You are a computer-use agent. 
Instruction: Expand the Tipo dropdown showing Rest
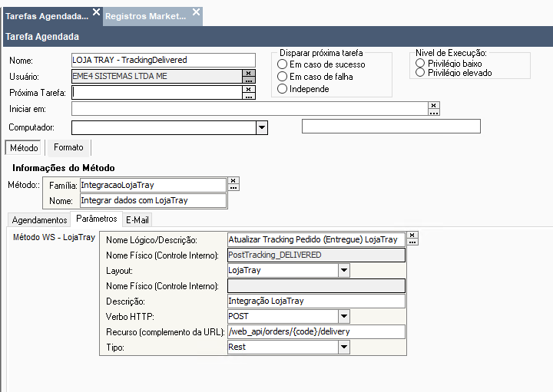point(344,348)
